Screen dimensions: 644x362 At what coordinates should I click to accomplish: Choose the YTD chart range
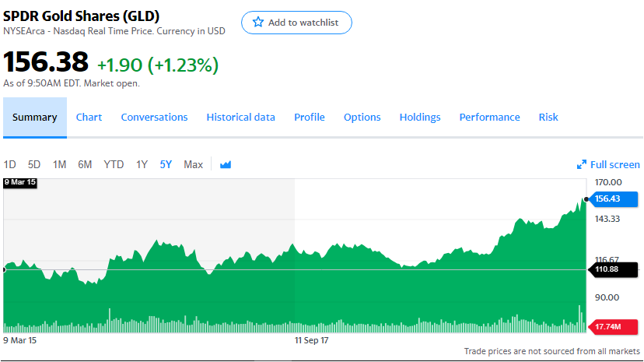114,165
